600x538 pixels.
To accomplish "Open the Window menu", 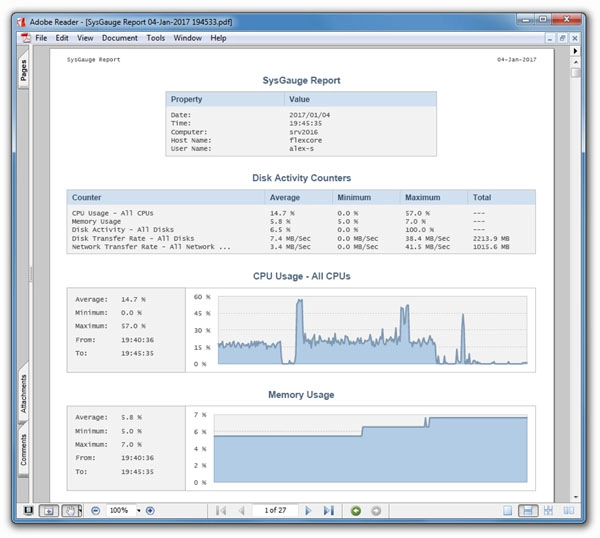I will pyautogui.click(x=188, y=38).
